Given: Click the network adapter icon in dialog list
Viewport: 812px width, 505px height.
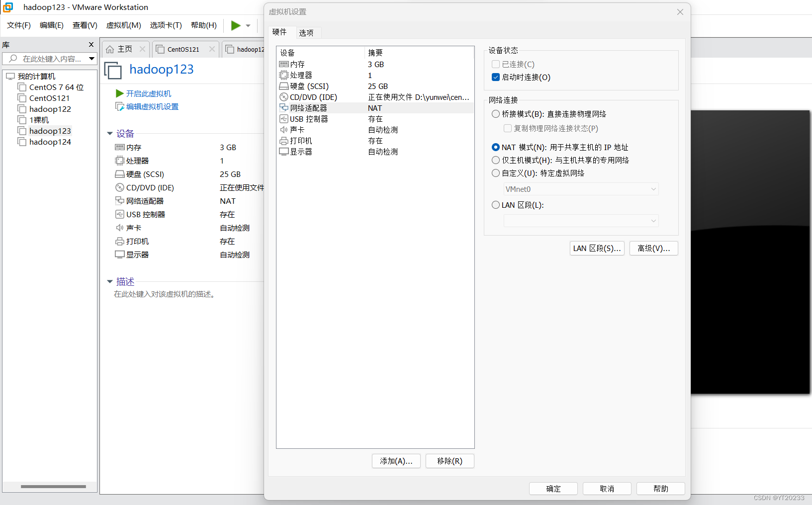Looking at the screenshot, I should coord(284,108).
